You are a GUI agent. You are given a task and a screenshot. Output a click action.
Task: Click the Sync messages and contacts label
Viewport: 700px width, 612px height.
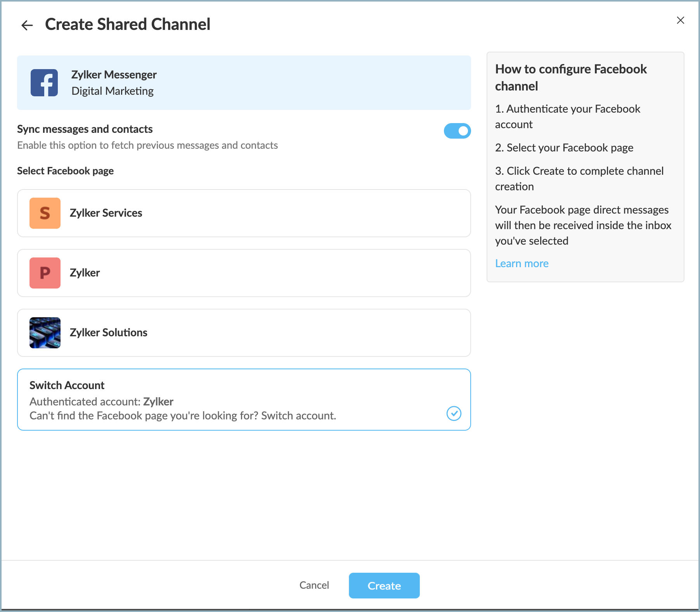pyautogui.click(x=85, y=129)
